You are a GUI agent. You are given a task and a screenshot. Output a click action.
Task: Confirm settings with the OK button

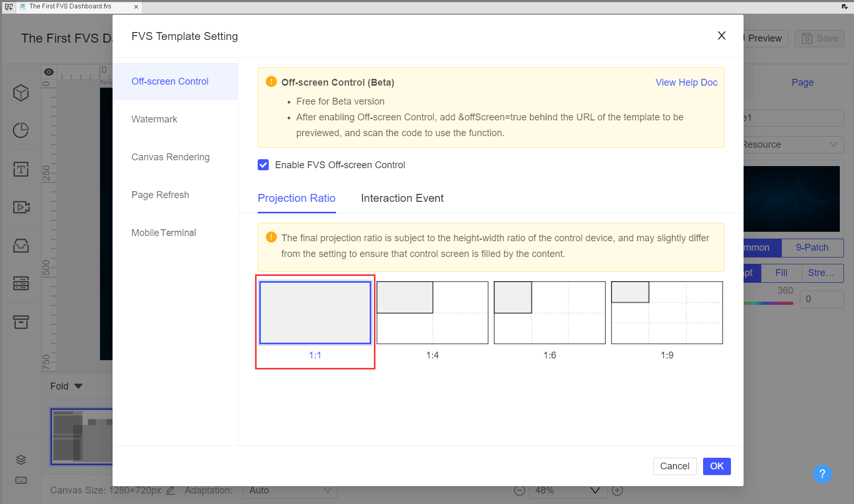716,466
